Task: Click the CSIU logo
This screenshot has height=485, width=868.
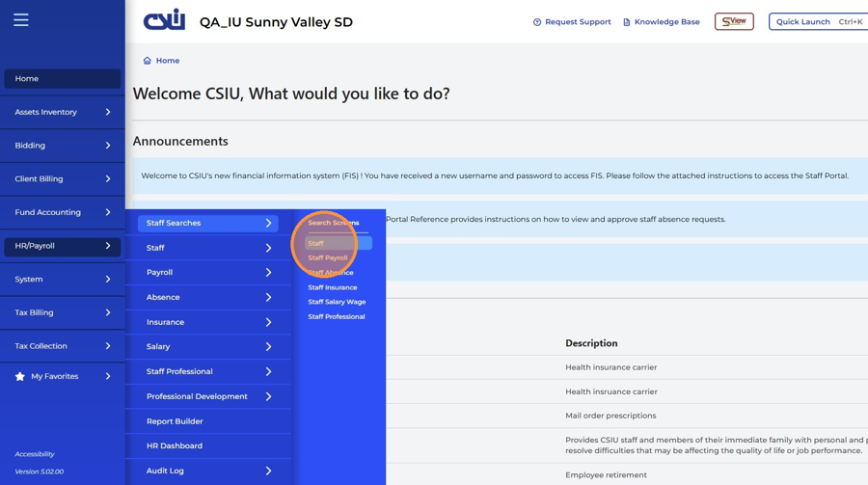Action: coord(164,20)
